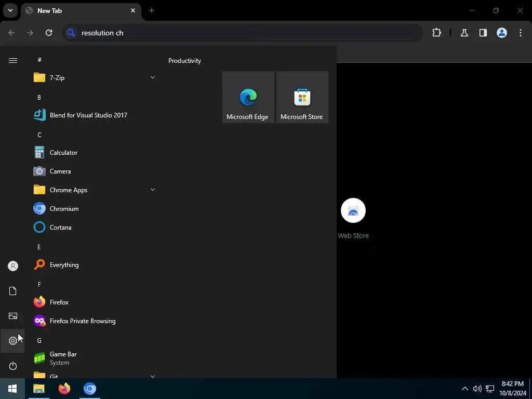Click the 'E' letter header

(39, 247)
